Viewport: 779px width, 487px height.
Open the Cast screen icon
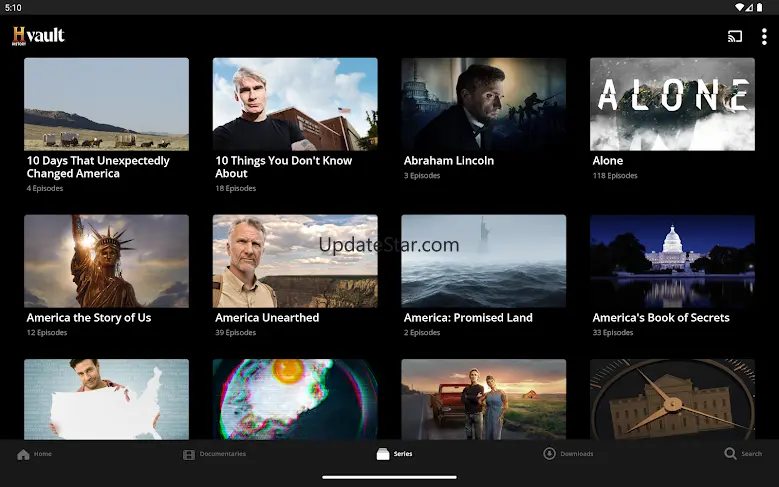pyautogui.click(x=735, y=36)
